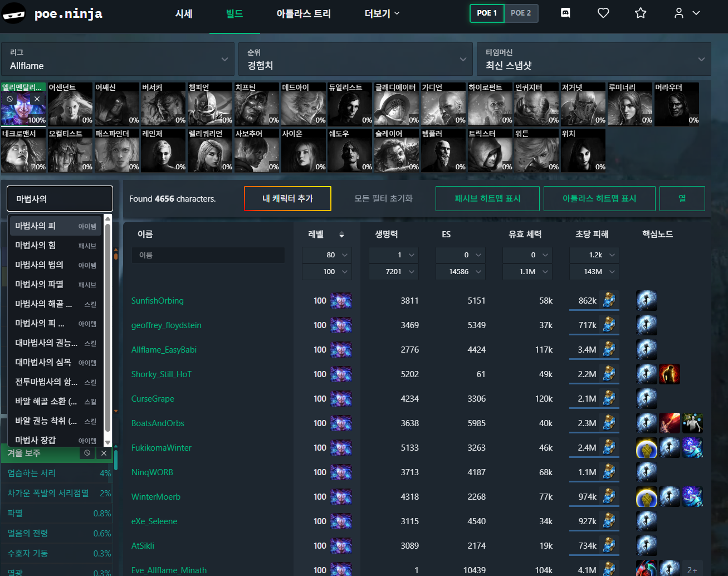Open the 아틀라스 트리 tab
Screen dimensions: 728x576
pyautogui.click(x=304, y=13)
